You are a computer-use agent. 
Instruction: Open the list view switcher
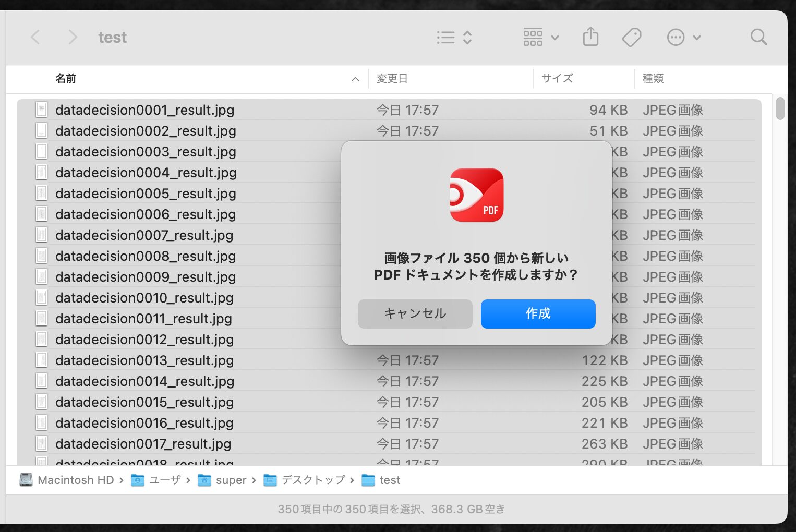(454, 38)
